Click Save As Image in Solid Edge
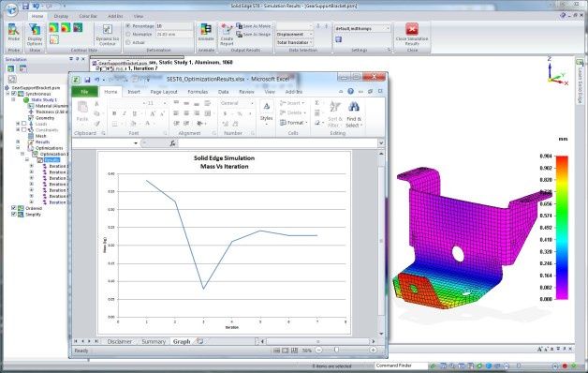This screenshot has height=373, width=588. 253,34
